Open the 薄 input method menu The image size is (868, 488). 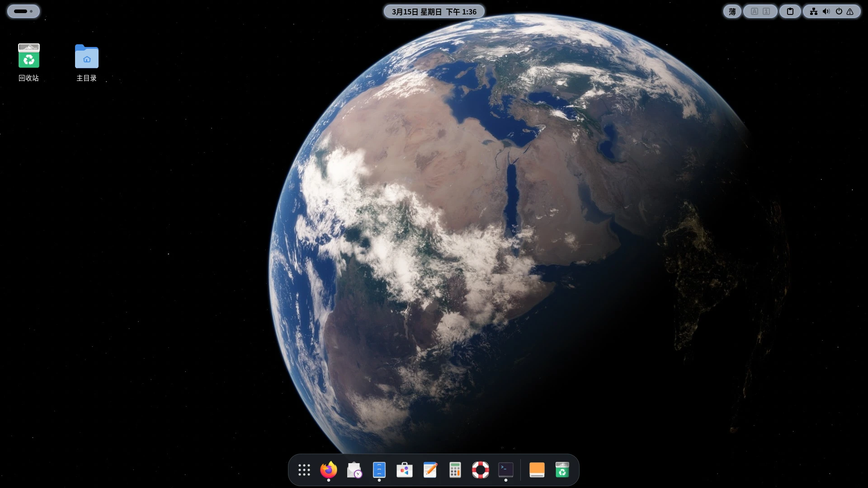(732, 12)
